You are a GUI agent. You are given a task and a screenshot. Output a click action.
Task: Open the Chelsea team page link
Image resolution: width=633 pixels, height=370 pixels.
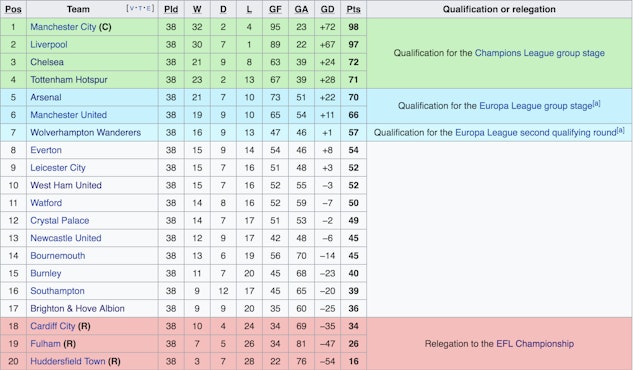[x=47, y=62]
